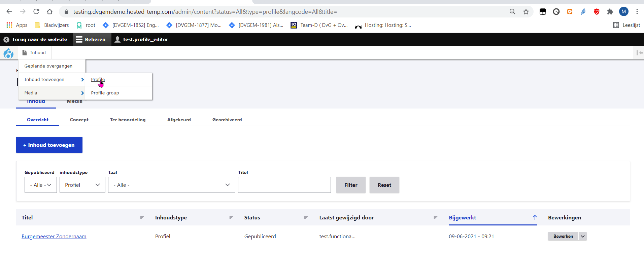Screen dimensions: 644x253
Task: Click the Titel search text field
Action: (x=284, y=185)
